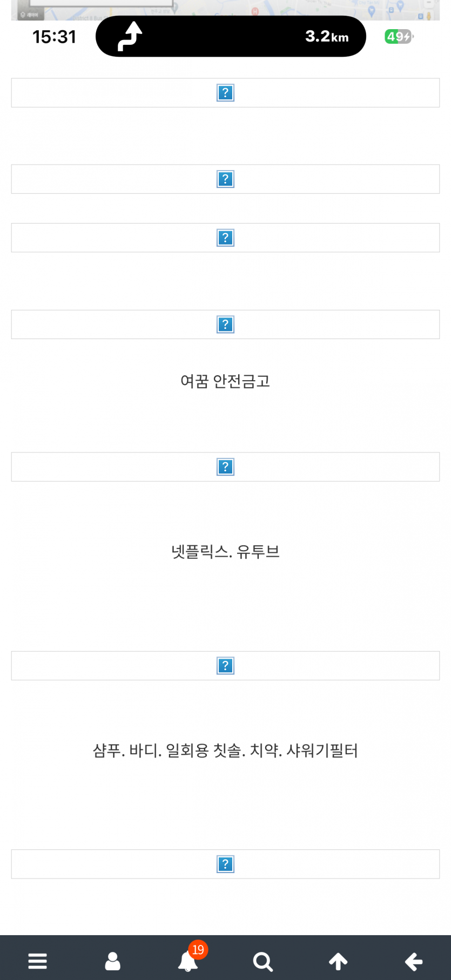Jump to top with the up arrow
Screen dimensions: 451x980
[x=339, y=961]
